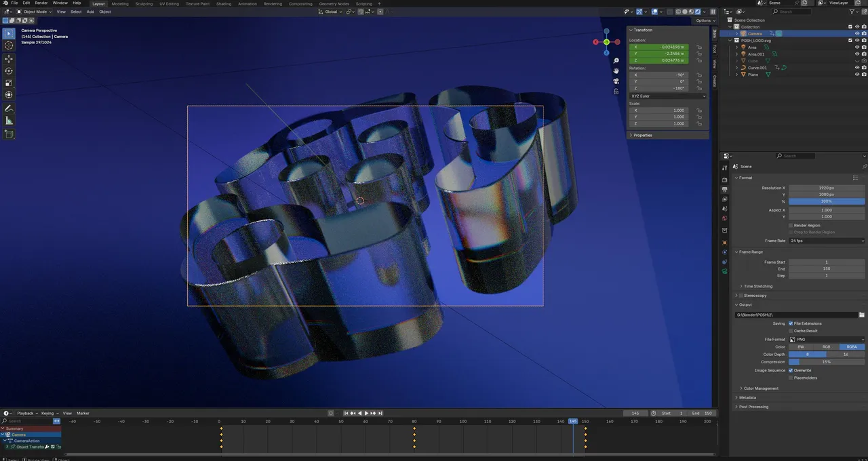This screenshot has width=868, height=461.
Task: Select the Move tool
Action: pos(9,59)
